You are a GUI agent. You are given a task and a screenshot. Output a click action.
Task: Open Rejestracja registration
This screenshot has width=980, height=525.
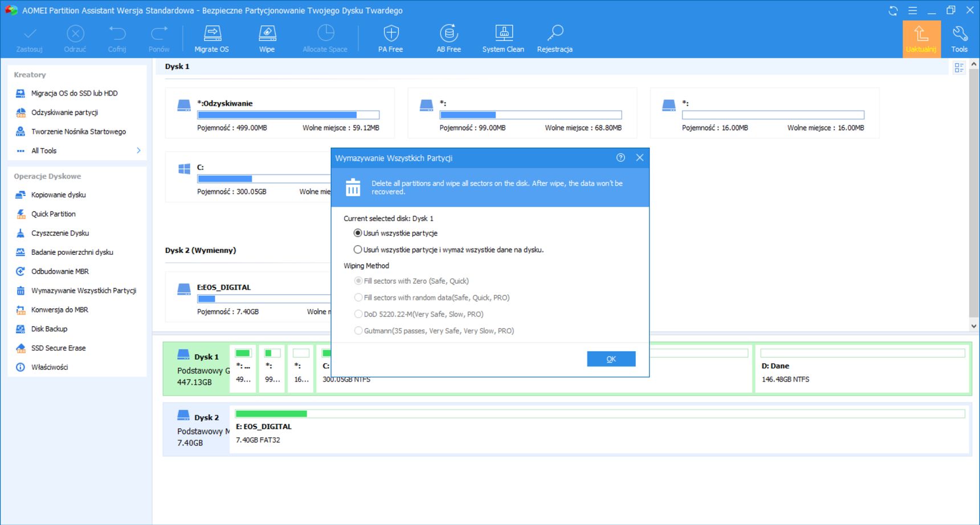[555, 38]
